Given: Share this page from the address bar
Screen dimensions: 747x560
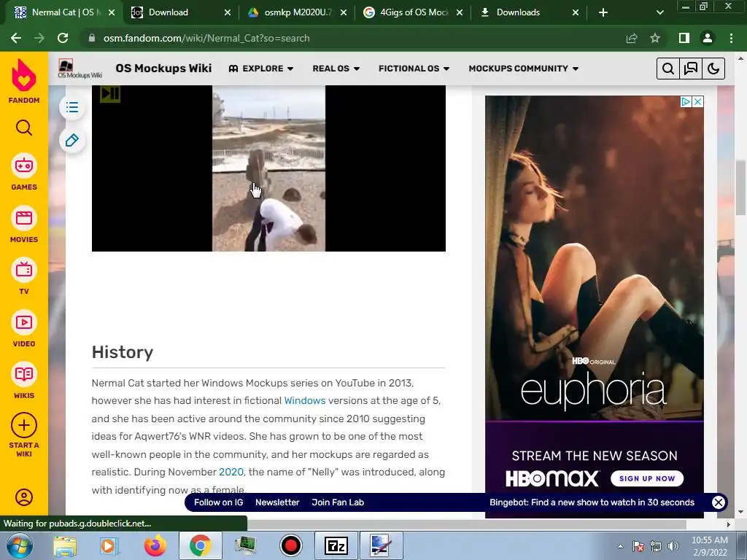Looking at the screenshot, I should pos(632,38).
